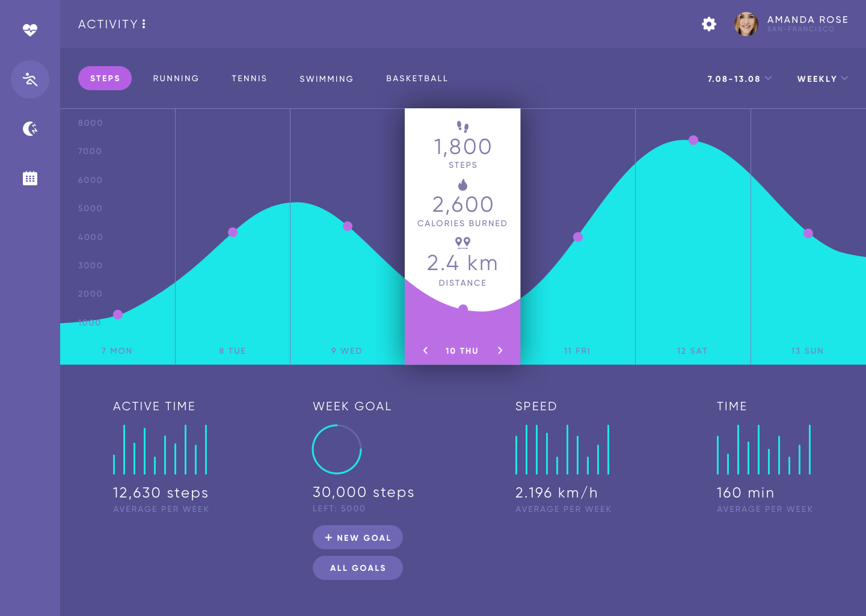Switch to the RUNNING tab

click(176, 78)
